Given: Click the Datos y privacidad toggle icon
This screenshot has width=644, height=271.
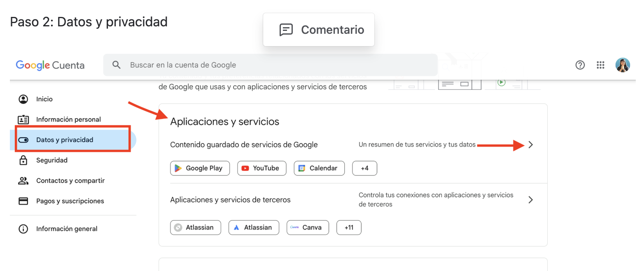Looking at the screenshot, I should click(23, 140).
